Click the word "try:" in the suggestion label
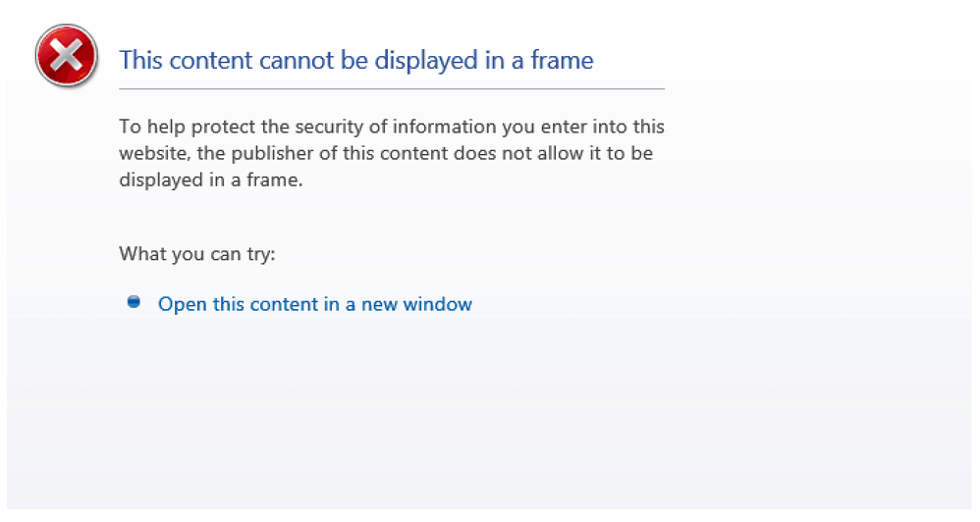980x522 pixels. click(259, 254)
